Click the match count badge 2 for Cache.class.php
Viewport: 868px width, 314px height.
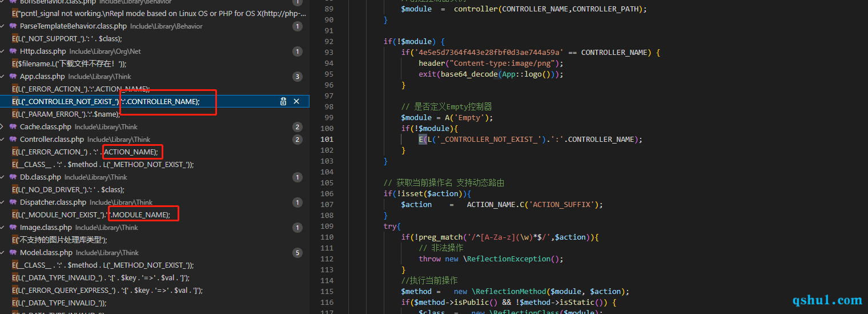coord(297,127)
